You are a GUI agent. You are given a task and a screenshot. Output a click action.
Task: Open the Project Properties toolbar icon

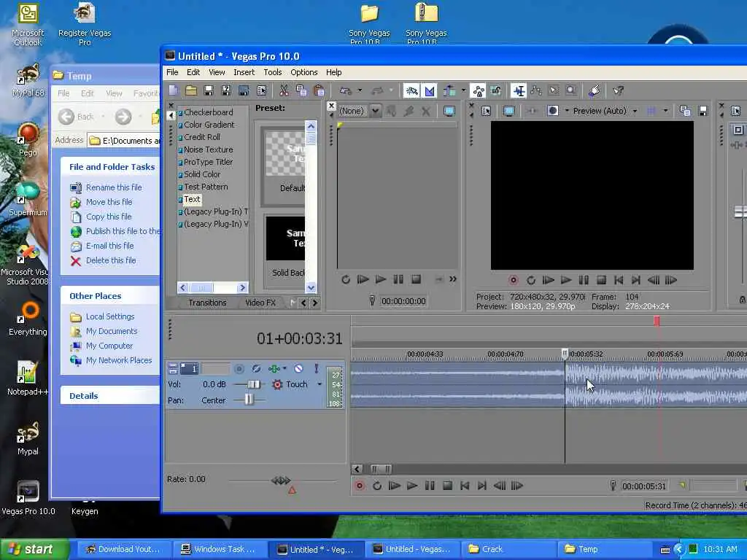coord(262,90)
